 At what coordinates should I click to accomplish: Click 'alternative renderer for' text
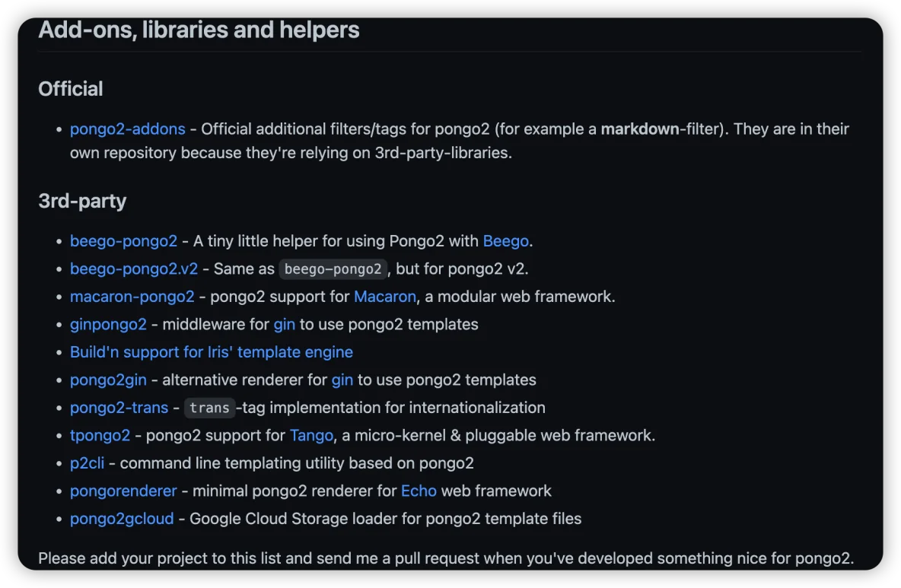pyautogui.click(x=245, y=380)
